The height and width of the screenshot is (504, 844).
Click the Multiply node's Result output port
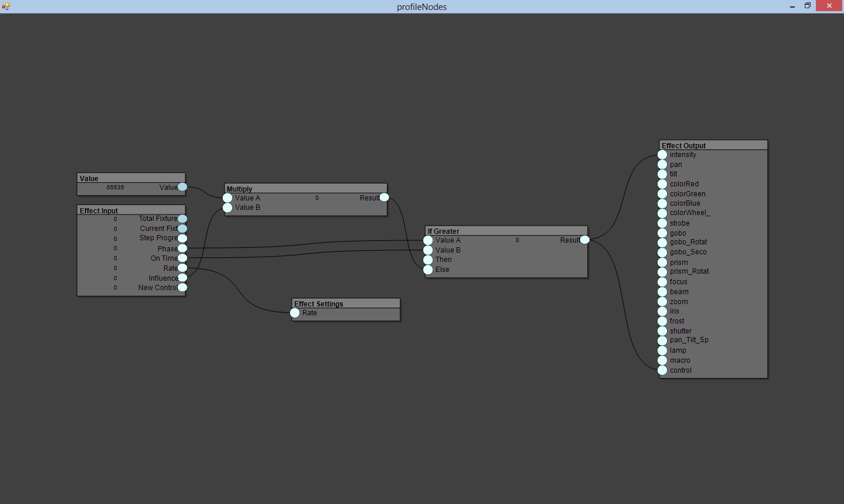tap(384, 197)
